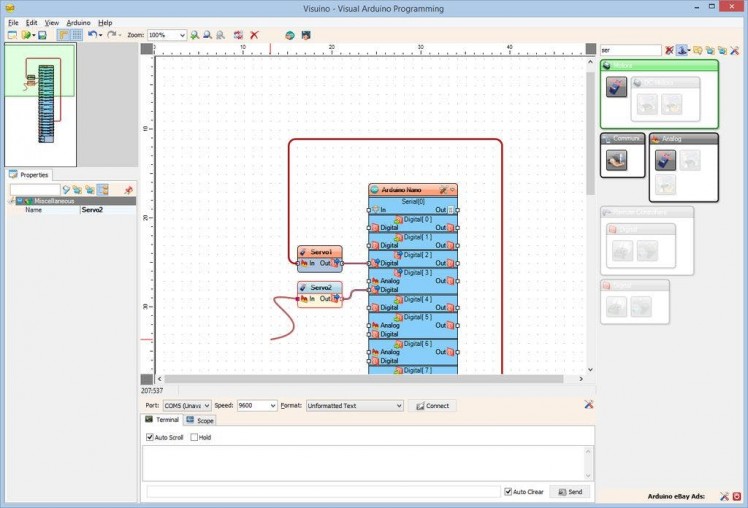
Task: Uncheck the Auto Clear checkbox
Action: click(509, 492)
